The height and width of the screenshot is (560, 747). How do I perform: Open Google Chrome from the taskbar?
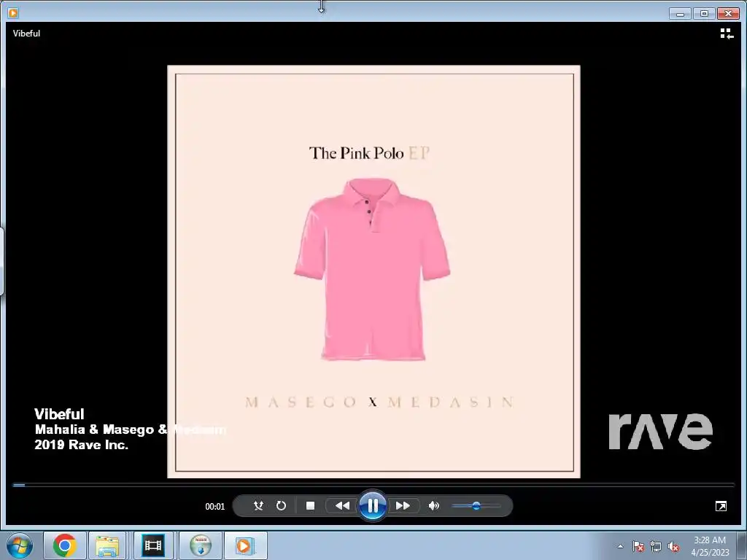tap(65, 545)
